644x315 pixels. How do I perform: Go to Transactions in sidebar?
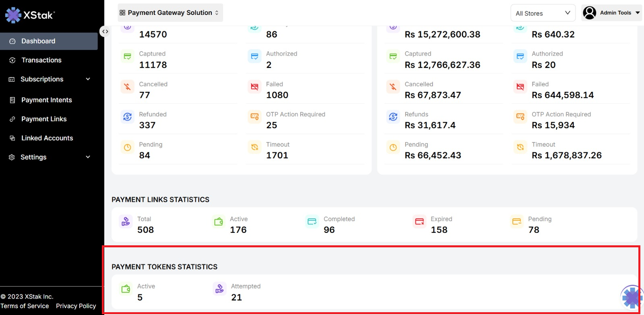tap(41, 60)
